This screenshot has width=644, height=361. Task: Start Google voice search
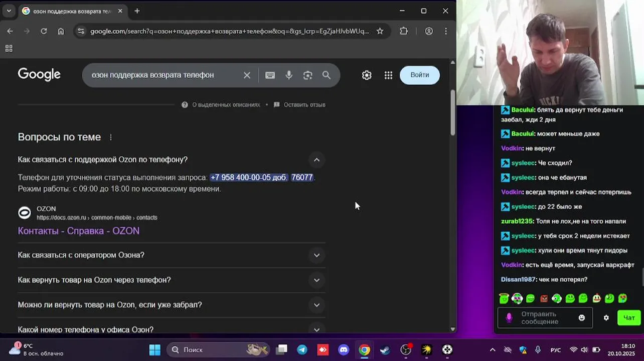pos(289,75)
